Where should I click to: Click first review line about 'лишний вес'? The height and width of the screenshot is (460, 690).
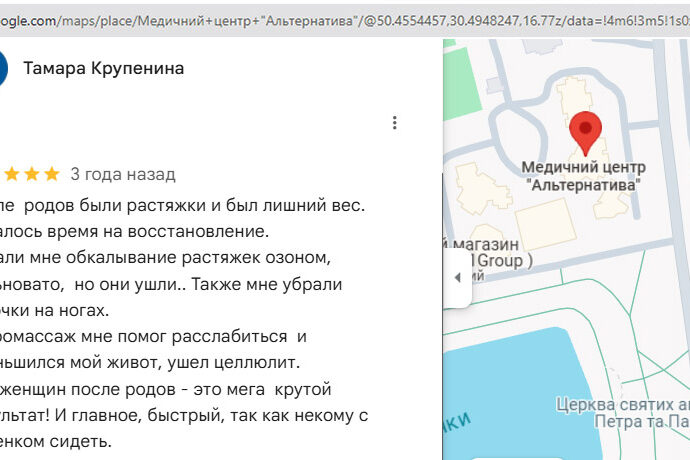click(x=180, y=206)
